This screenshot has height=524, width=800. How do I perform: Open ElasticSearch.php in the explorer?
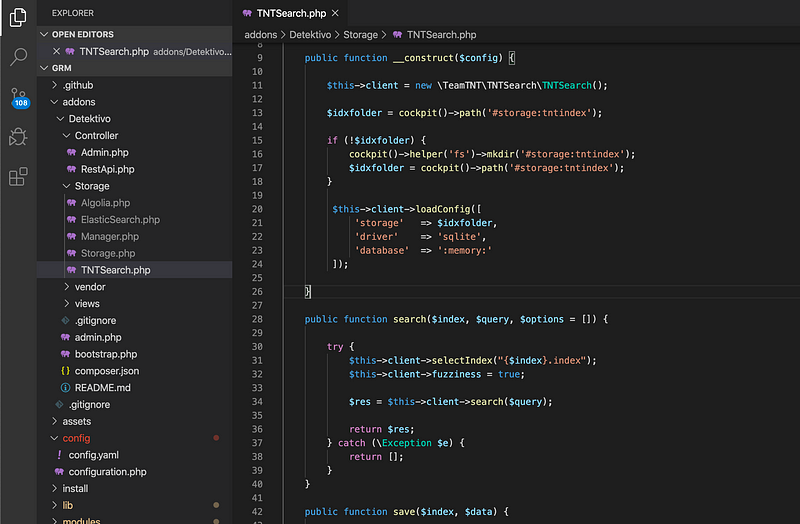[x=119, y=220]
